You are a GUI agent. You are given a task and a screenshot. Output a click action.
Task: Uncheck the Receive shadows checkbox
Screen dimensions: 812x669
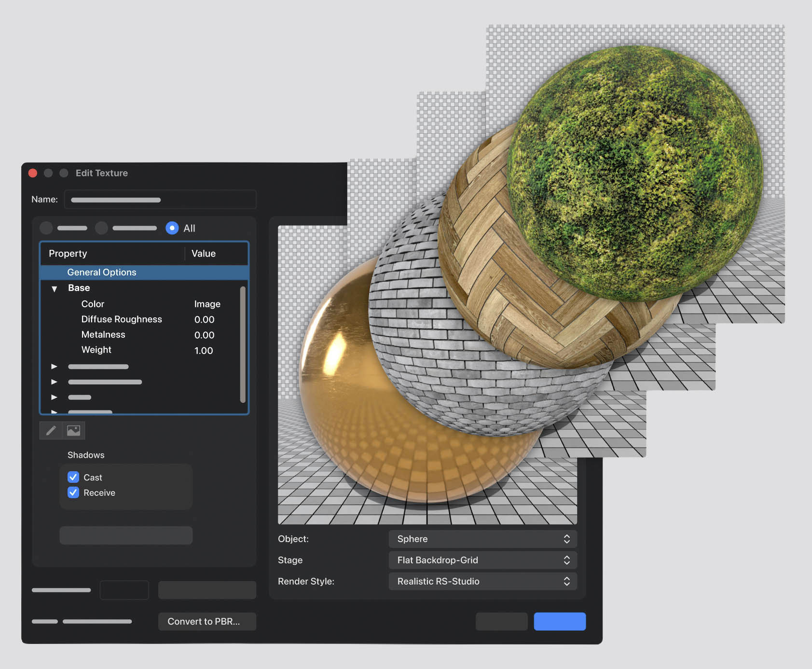click(73, 492)
